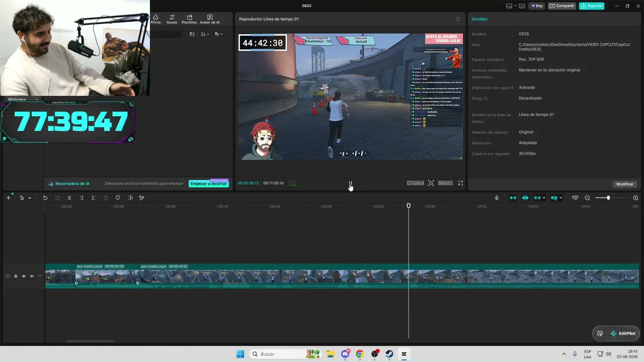
Task: Delete right of playhead in clip
Action: [94, 198]
